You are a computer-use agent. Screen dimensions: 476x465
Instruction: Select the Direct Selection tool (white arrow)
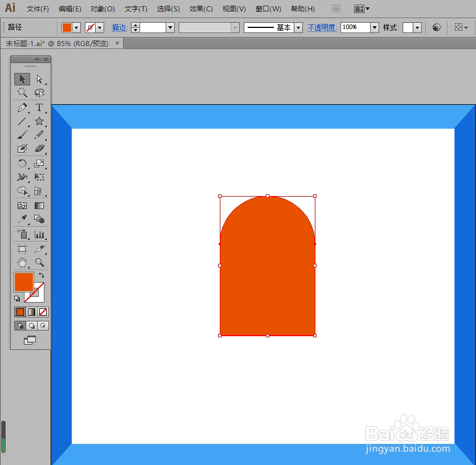pyautogui.click(x=39, y=79)
